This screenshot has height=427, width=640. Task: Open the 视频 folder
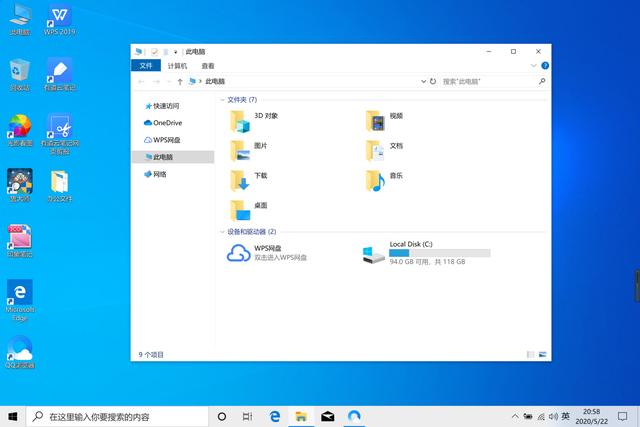point(384,121)
